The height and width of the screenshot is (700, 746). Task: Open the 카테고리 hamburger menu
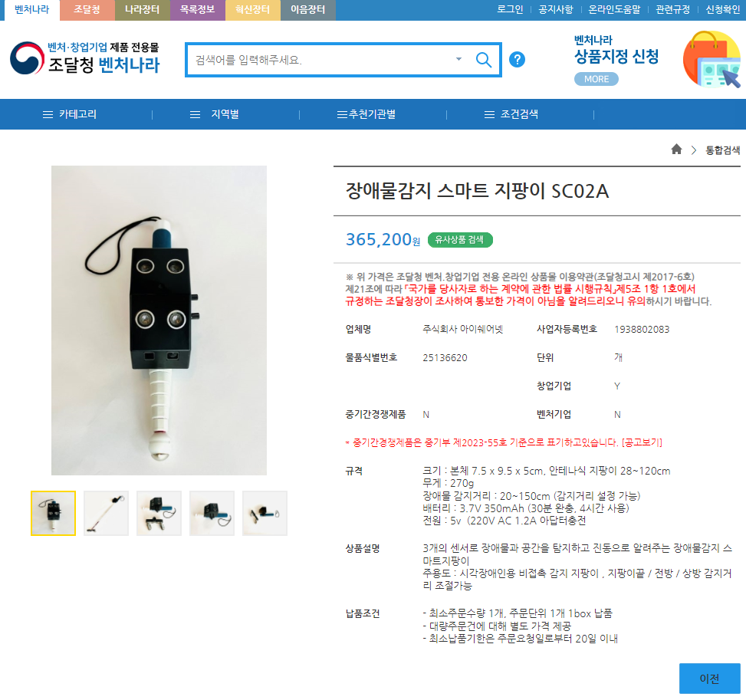coord(70,114)
